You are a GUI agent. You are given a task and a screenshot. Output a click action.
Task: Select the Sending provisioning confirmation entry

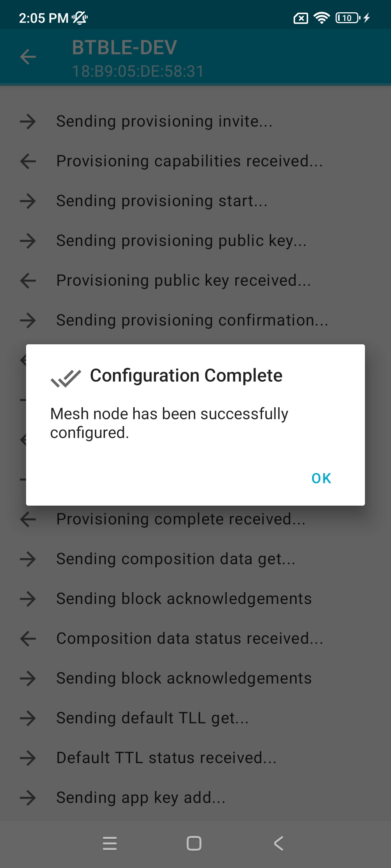(x=192, y=320)
